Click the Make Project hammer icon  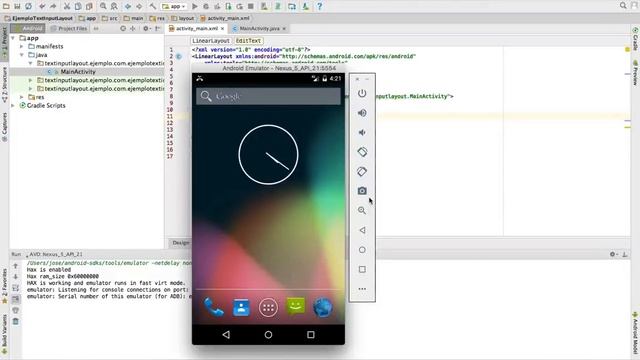tap(152, 6)
